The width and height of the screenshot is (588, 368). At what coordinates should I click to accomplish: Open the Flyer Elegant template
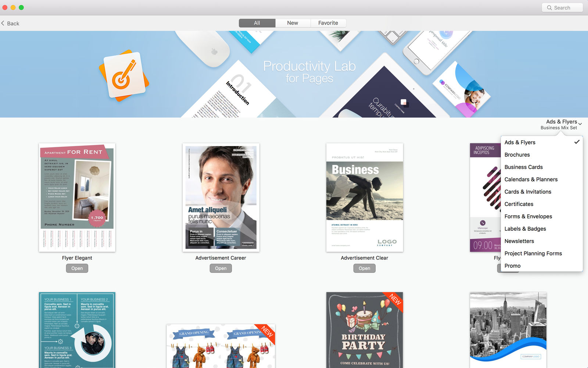tap(77, 268)
